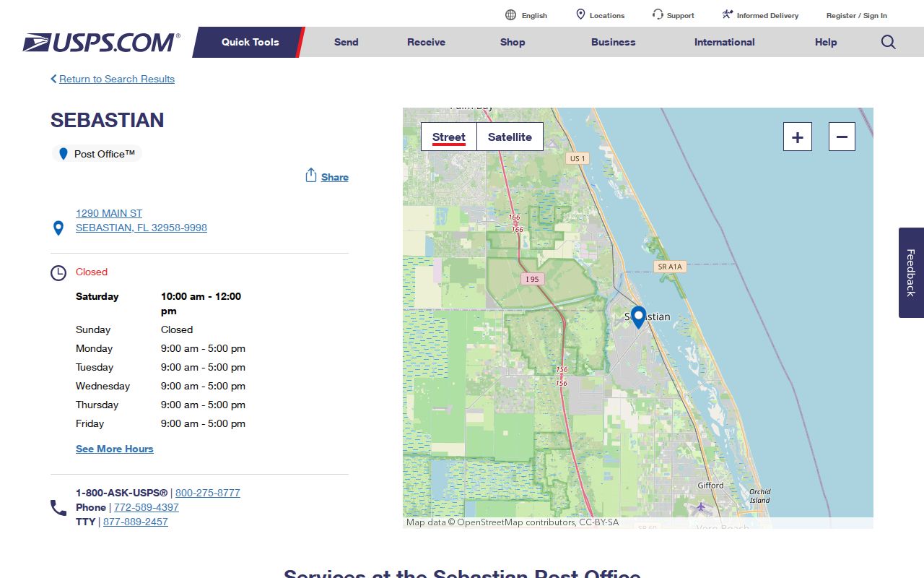Open search with magnifying glass icon

coord(888,42)
